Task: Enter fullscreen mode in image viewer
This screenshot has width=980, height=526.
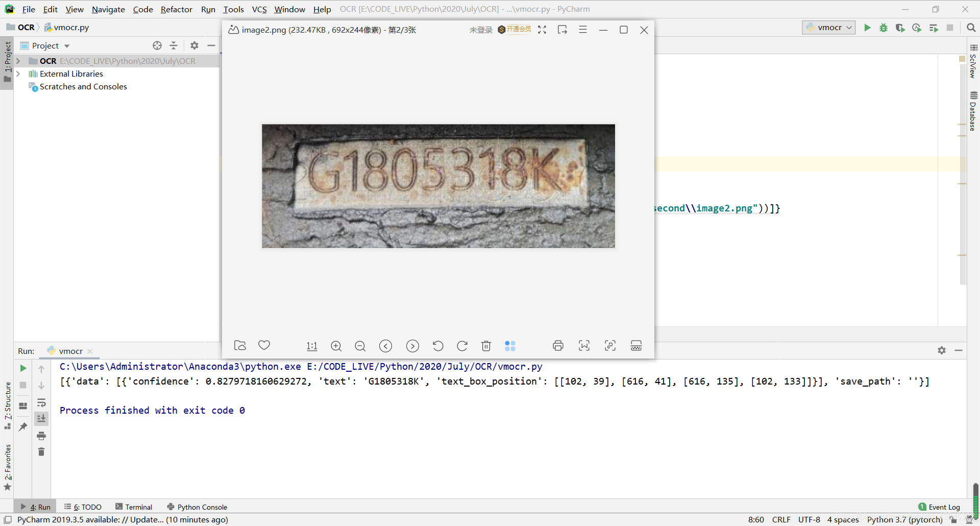Action: pyautogui.click(x=542, y=30)
